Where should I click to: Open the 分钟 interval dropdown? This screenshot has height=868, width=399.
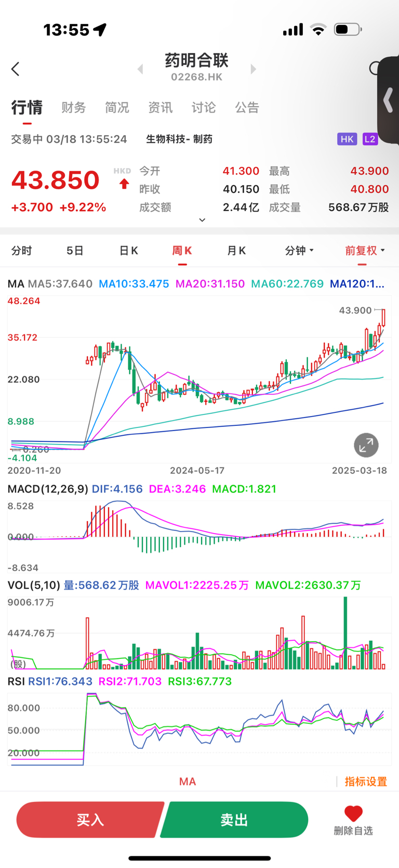299,251
